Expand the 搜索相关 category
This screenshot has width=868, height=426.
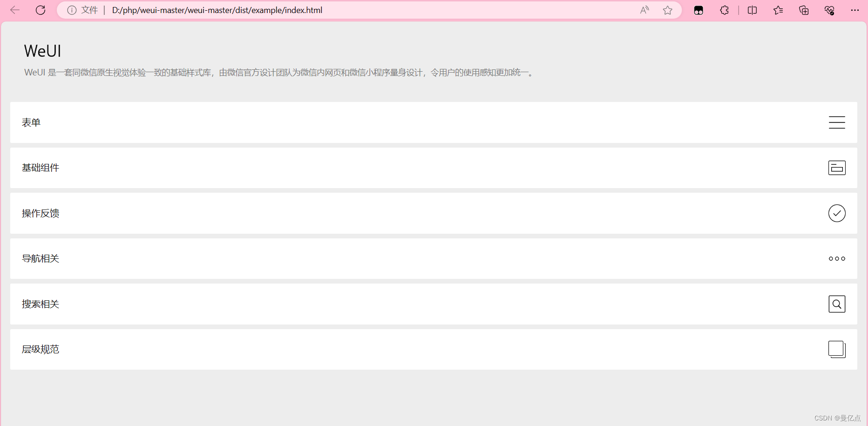point(434,304)
